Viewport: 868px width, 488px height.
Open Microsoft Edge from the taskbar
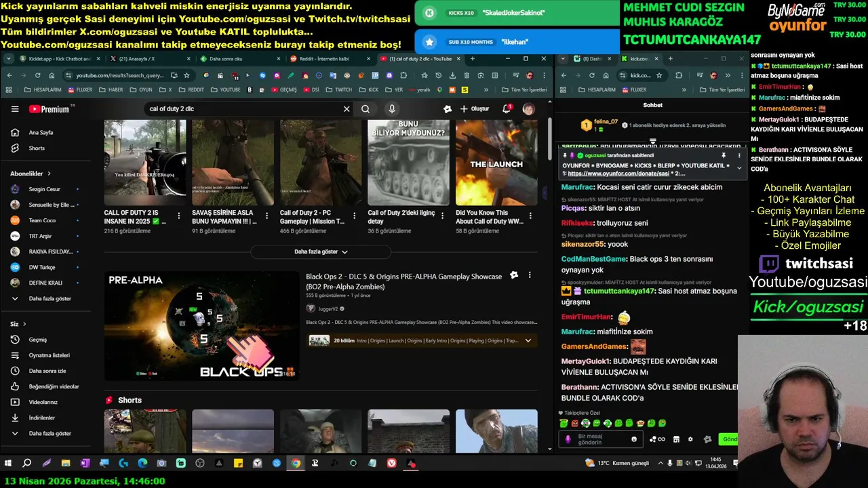pos(142,464)
